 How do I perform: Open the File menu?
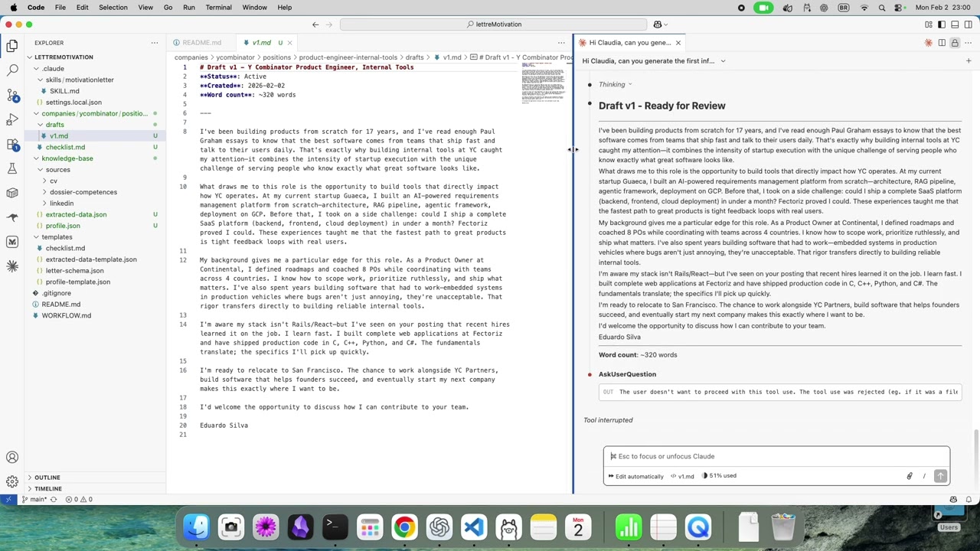60,8
